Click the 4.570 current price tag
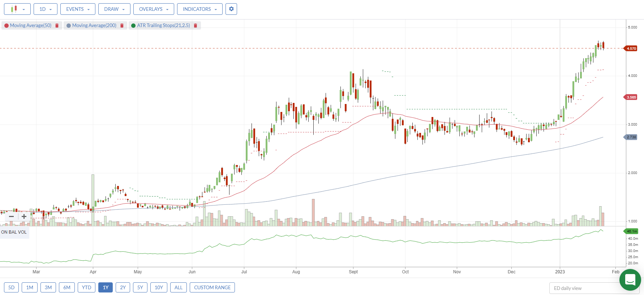Screen dimensions: 644x295 (x=631, y=48)
